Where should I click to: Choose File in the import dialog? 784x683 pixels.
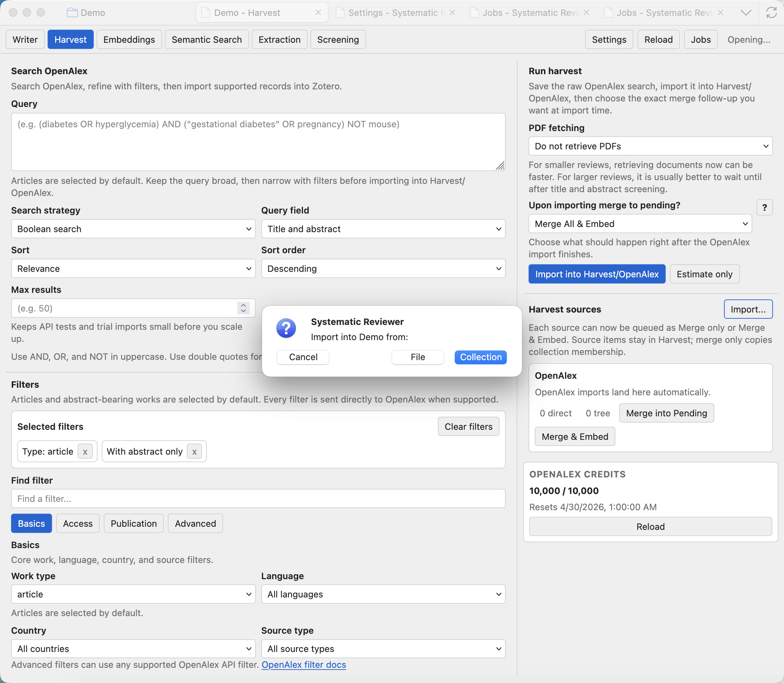[418, 357]
